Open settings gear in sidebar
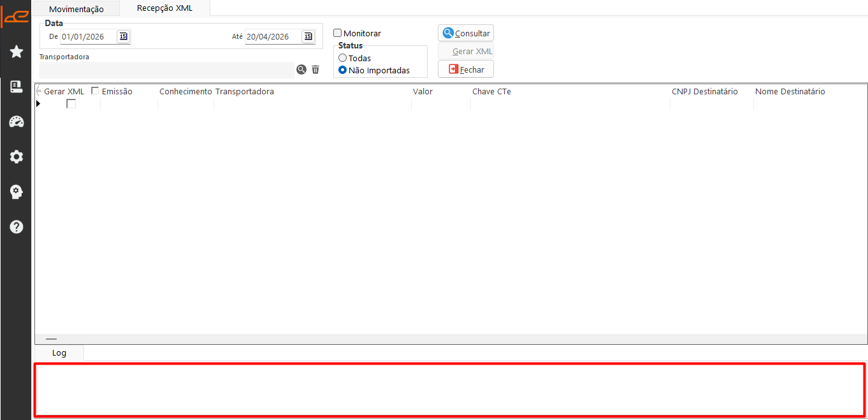868x420 pixels. (x=17, y=157)
